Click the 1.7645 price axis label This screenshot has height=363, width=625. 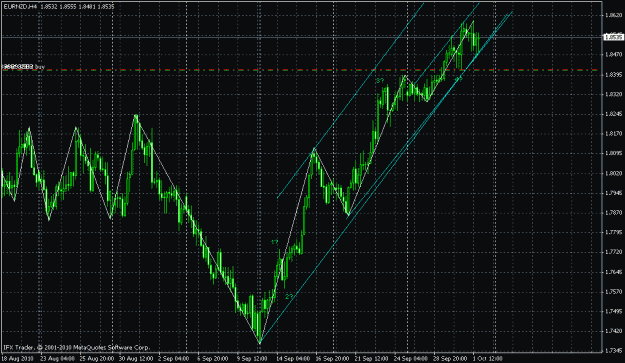(613, 272)
